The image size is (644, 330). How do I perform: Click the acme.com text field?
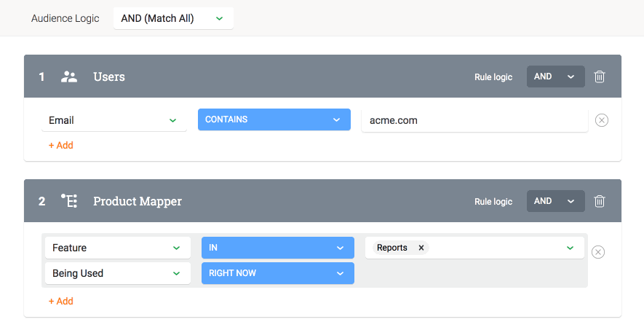[474, 120]
